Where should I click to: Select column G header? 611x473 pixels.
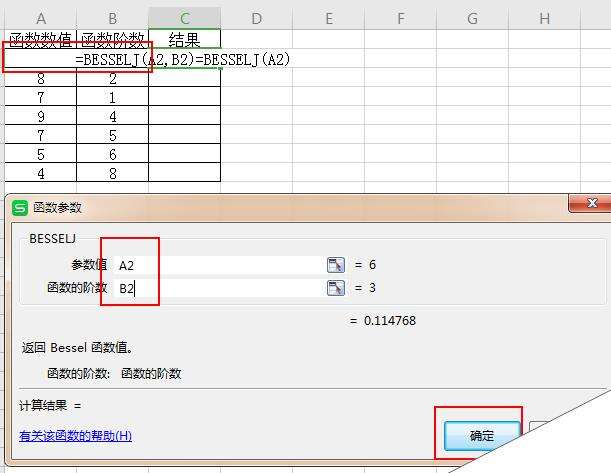coord(472,18)
